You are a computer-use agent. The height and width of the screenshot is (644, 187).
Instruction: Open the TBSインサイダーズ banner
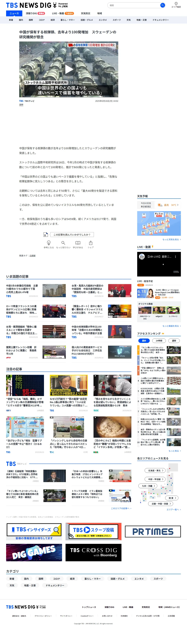34,531
